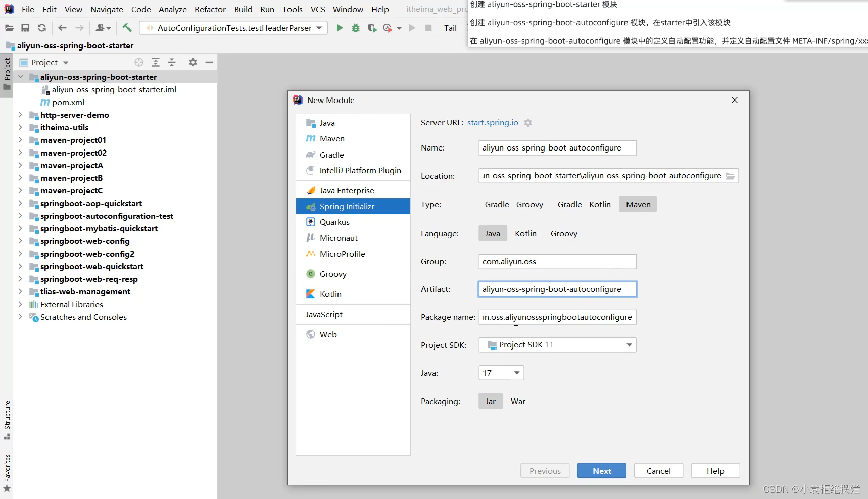Open the server URL settings gear icon
The image size is (868, 499).
click(528, 123)
